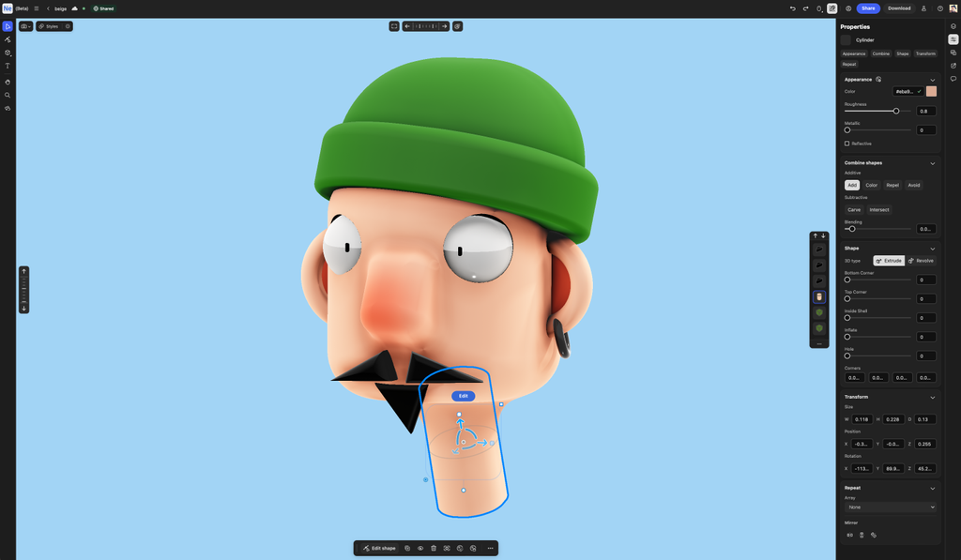Toggle the eye visibility icon in bottom toolbar
The image size is (961, 560).
[x=420, y=548]
